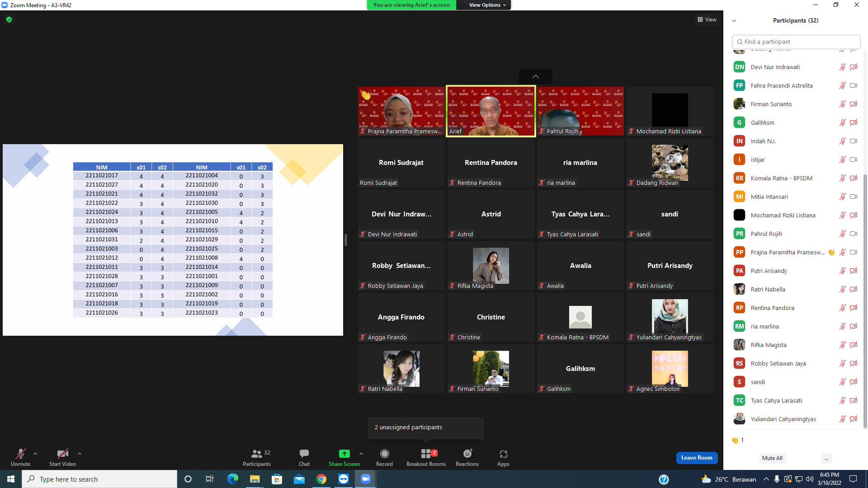Click the participants list scrollbar

865,300
